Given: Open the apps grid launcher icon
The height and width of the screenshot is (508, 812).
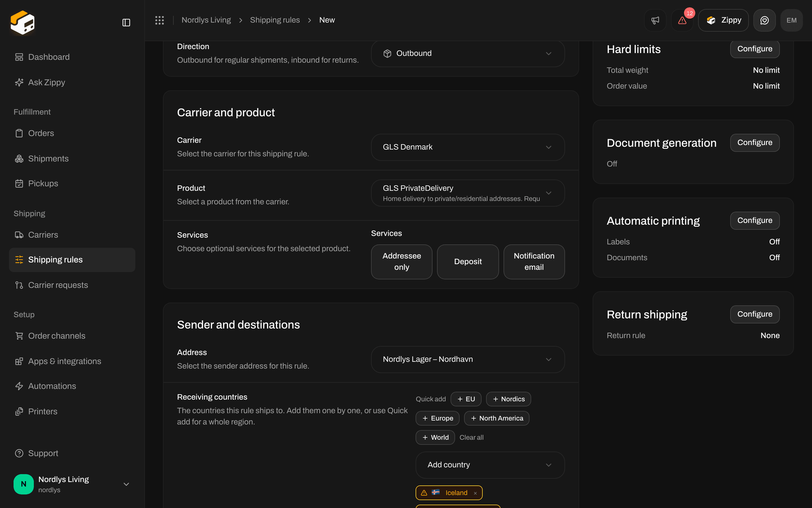Looking at the screenshot, I should 159,20.
